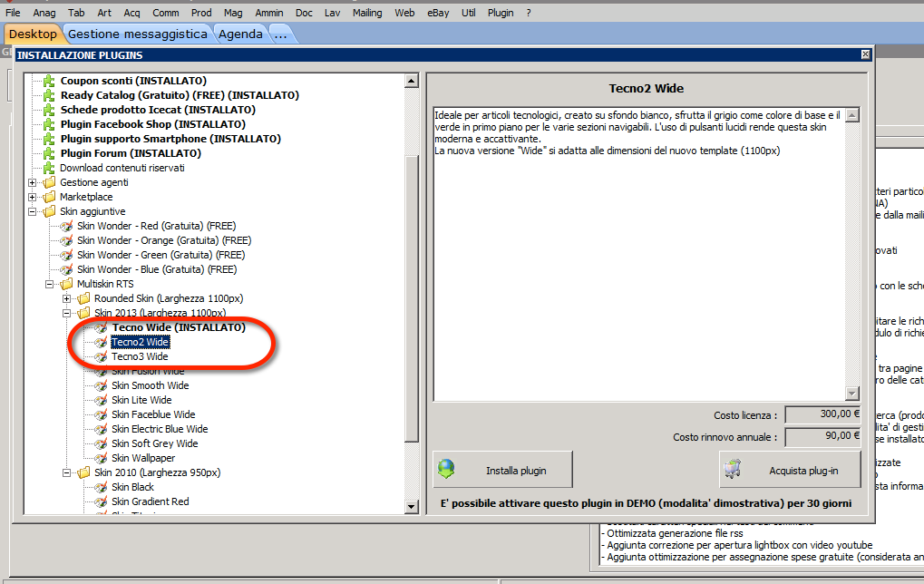The width and height of the screenshot is (924, 584).
Task: Click the palette icon of Skin Wonder - Green
Action: pyautogui.click(x=66, y=255)
